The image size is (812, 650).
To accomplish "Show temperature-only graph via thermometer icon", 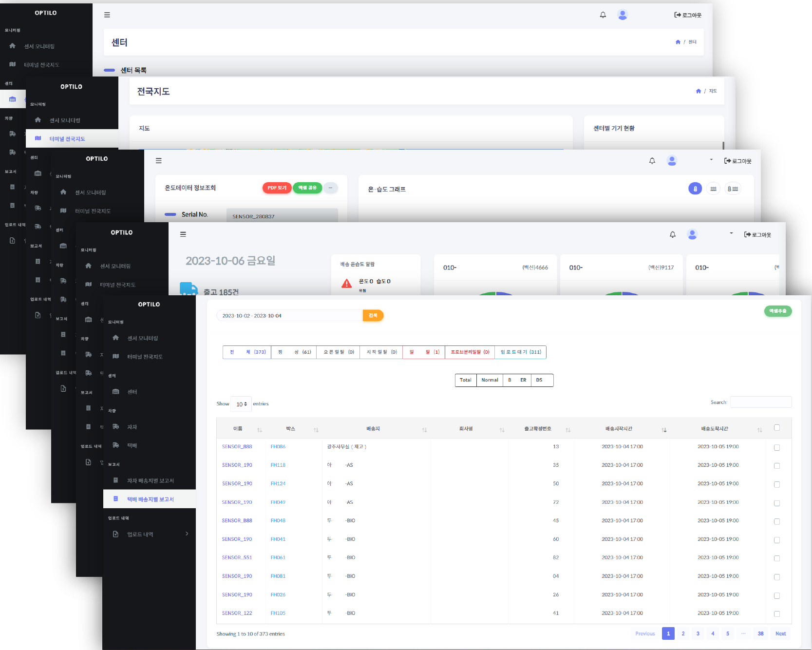I will point(695,188).
